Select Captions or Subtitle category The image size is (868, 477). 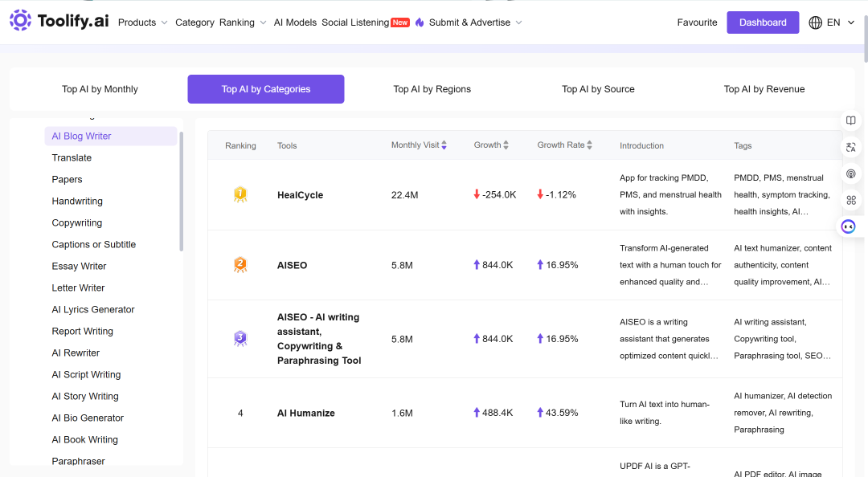pyautogui.click(x=93, y=244)
